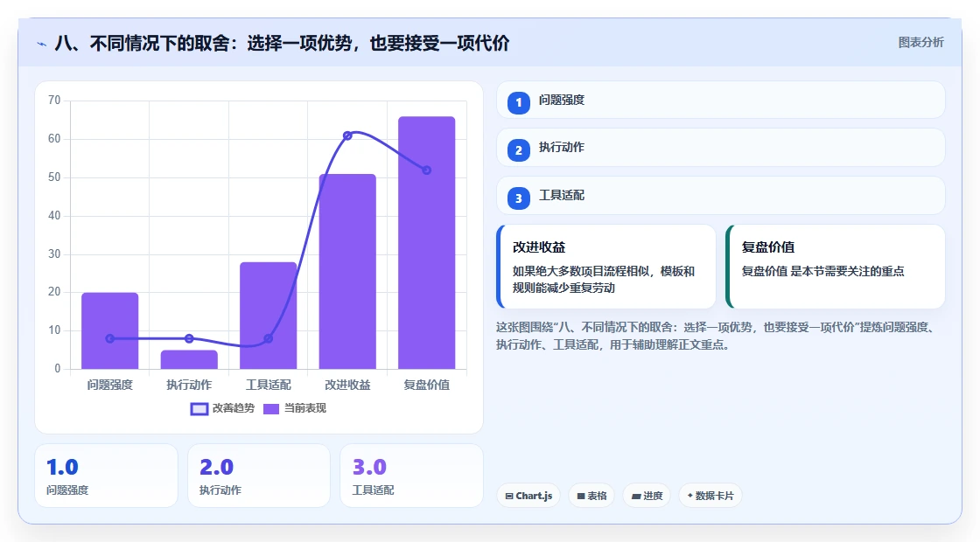Click the 工具适配 x-axis label
Viewport: 980px width, 542px height.
point(268,386)
